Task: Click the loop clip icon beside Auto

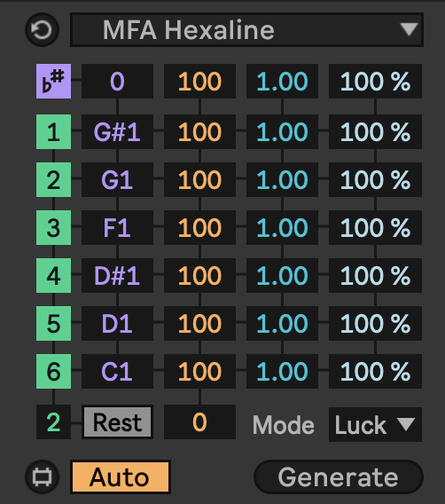Action: pyautogui.click(x=42, y=477)
